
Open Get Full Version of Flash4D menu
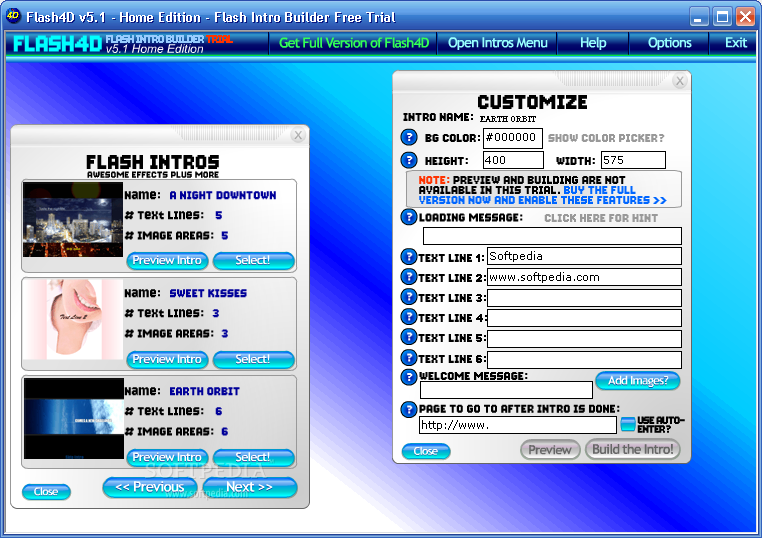(354, 43)
